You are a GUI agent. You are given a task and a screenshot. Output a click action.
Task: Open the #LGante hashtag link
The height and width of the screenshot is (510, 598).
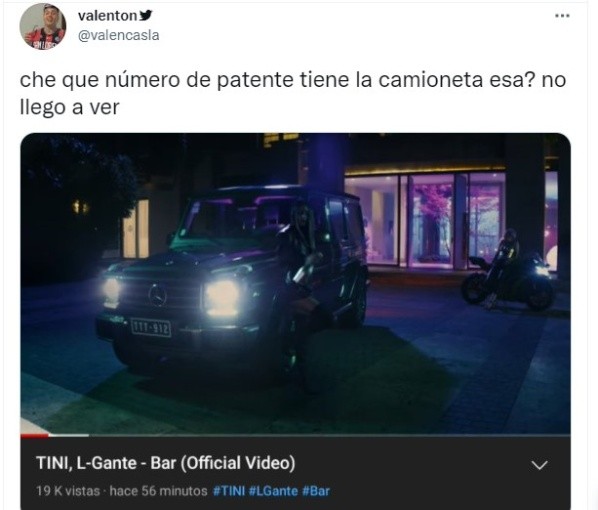tap(273, 491)
